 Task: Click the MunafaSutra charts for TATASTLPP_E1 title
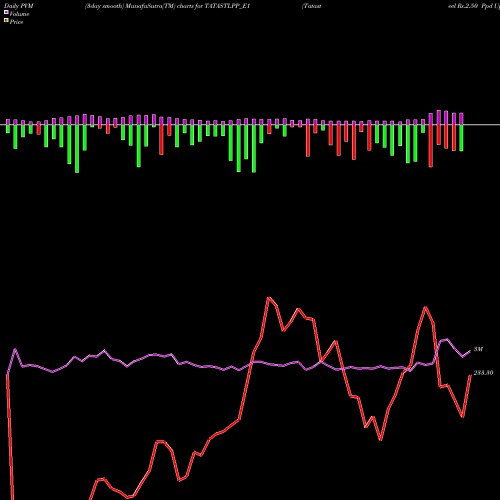(167, 6)
